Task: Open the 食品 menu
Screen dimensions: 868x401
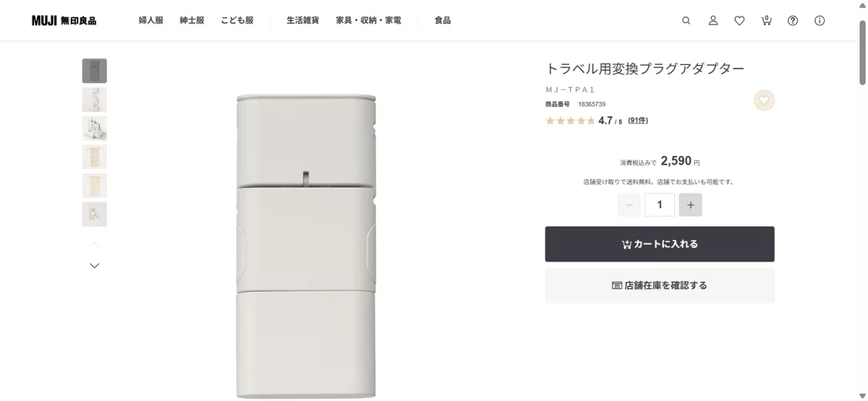Action: (443, 21)
